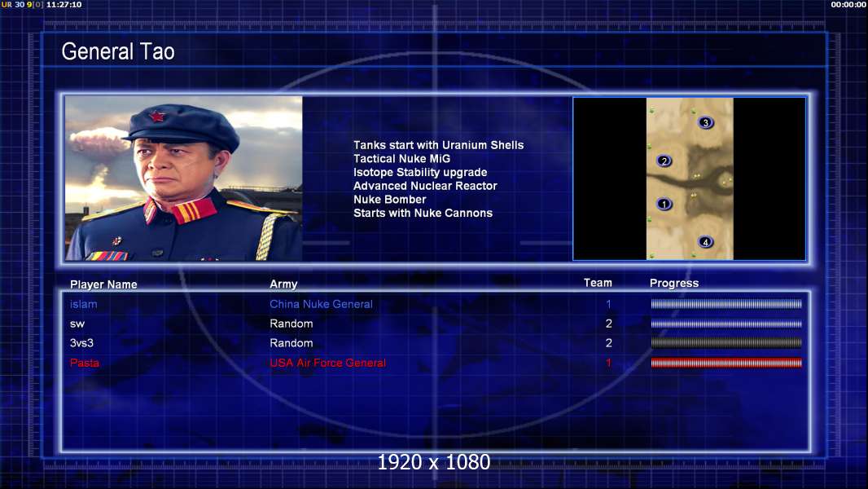
Task: Click the 11:27:10 clock at the top-left
Action: pos(64,4)
